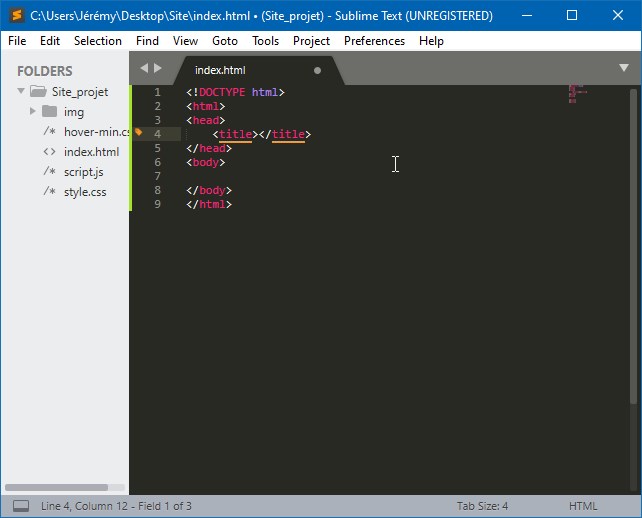Open the Find menu

tap(147, 41)
